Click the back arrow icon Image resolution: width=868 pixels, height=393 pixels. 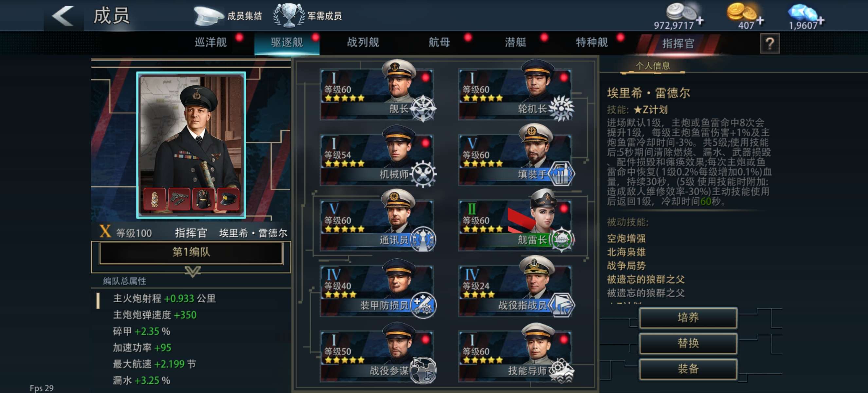pos(63,16)
